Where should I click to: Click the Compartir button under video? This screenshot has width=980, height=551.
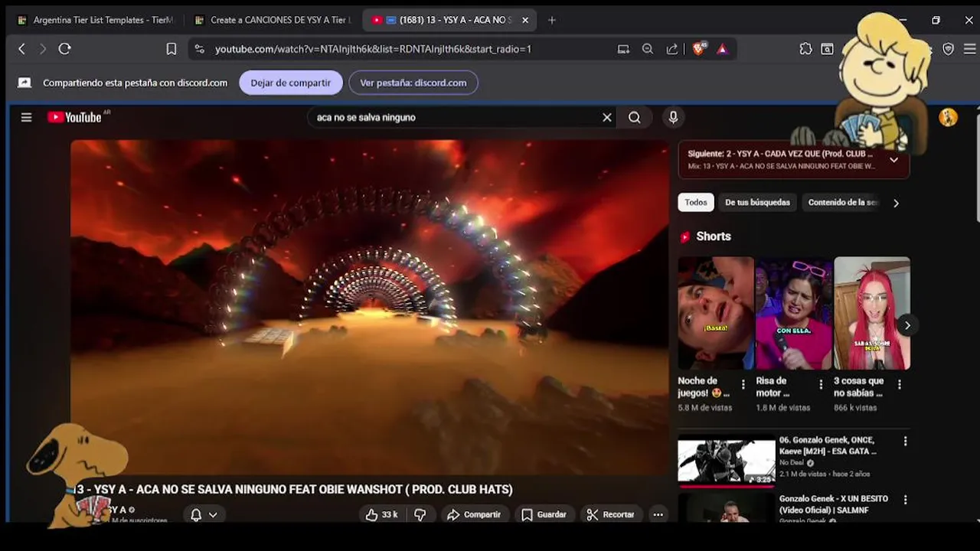[474, 515]
